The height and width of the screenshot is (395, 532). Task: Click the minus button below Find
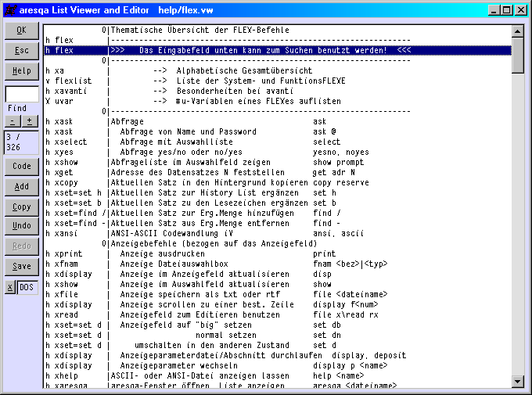point(13,121)
